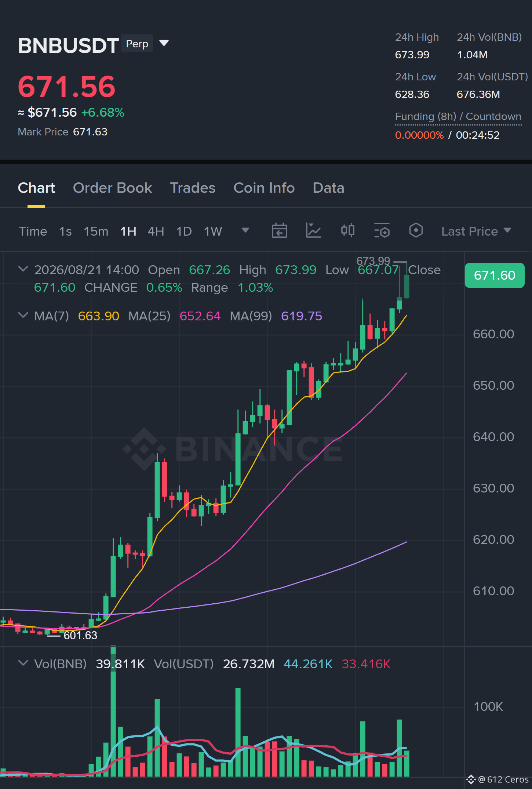Click the 673.99 high price marker
The height and width of the screenshot is (789, 532).
tap(373, 261)
